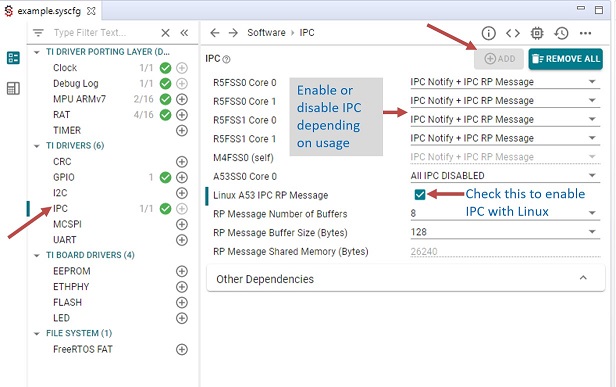This screenshot has width=616, height=387.
Task: Open the R5FSS0 Core 0 IPC mode dropdown
Action: click(505, 82)
